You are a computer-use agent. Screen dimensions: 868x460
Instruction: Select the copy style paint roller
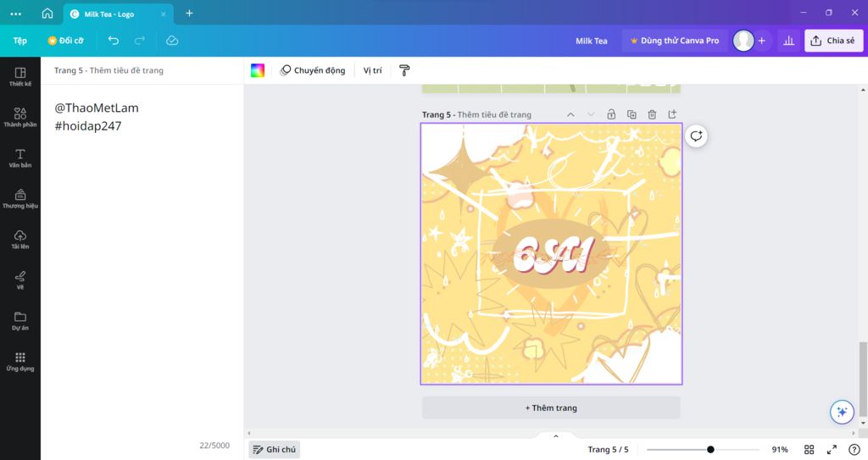tap(404, 70)
